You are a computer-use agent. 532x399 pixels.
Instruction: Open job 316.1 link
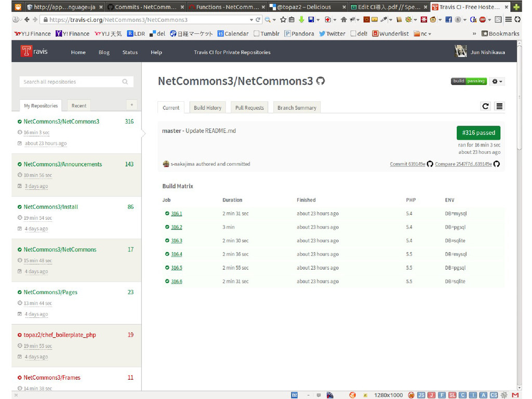coord(177,214)
